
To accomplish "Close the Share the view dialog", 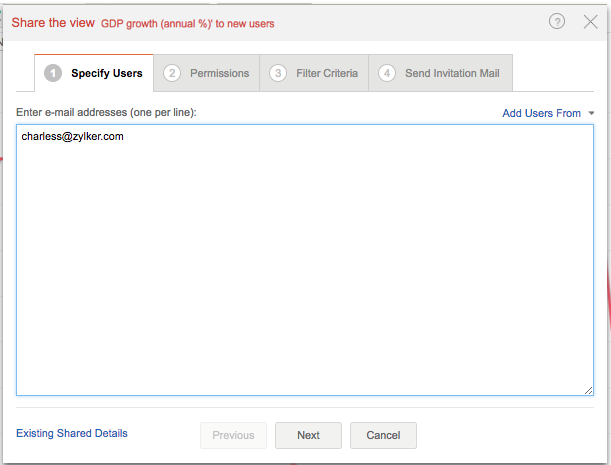I will click(x=590, y=22).
